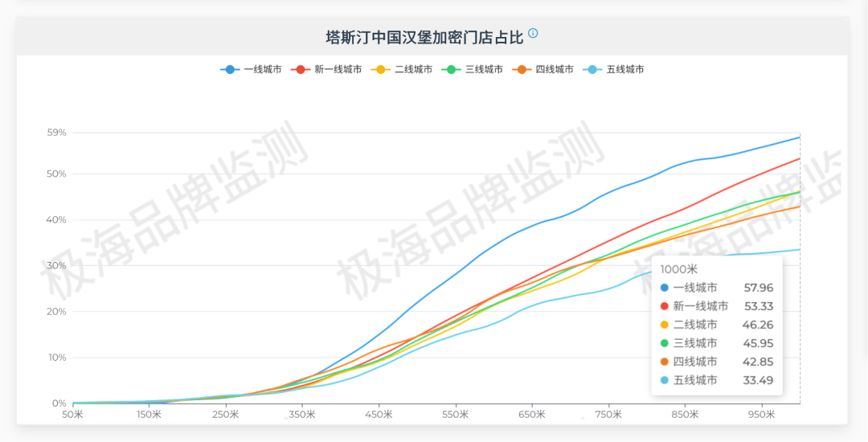
Task: Click the chart title 塔斯汀中国汉堡加密门店占比
Action: pos(424,37)
